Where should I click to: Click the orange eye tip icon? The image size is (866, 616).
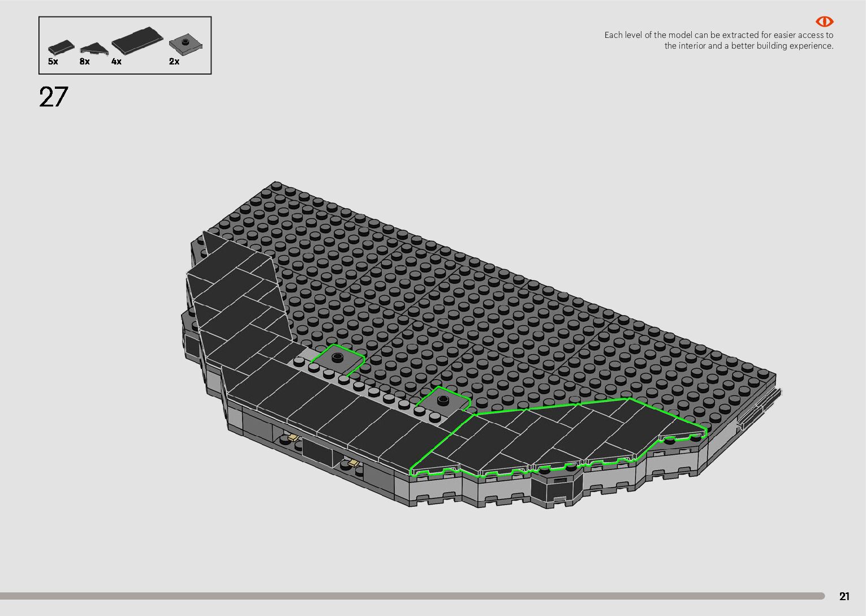(824, 21)
